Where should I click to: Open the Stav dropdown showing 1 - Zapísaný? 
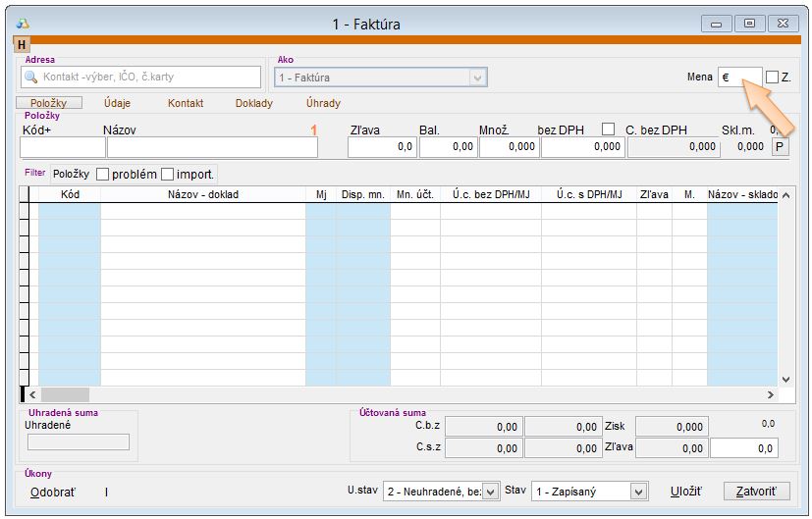[x=639, y=492]
